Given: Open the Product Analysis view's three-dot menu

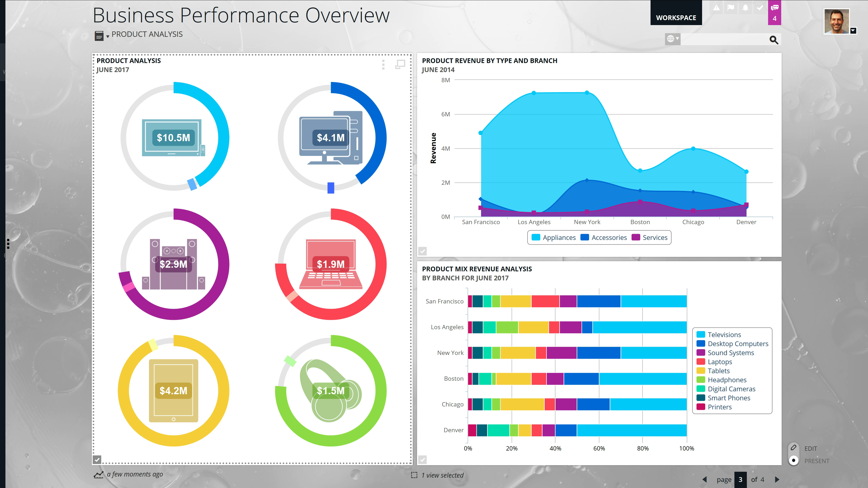Looking at the screenshot, I should pyautogui.click(x=383, y=64).
